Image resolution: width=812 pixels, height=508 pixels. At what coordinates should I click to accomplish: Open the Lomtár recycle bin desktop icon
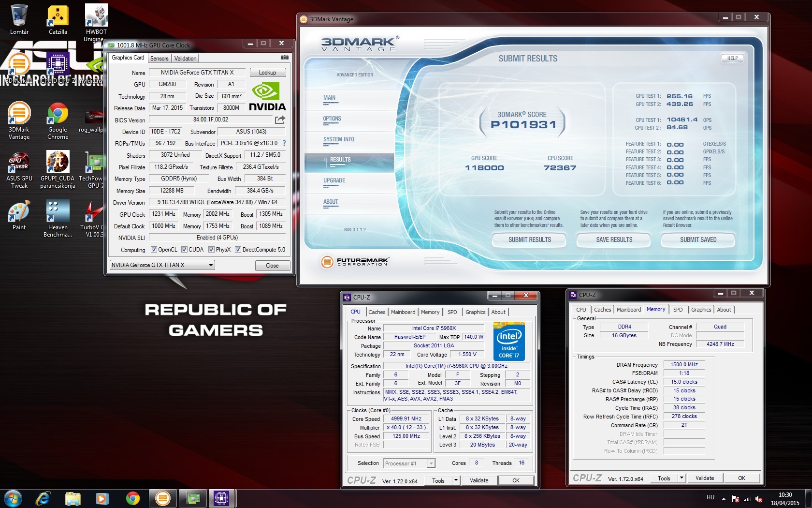point(19,20)
